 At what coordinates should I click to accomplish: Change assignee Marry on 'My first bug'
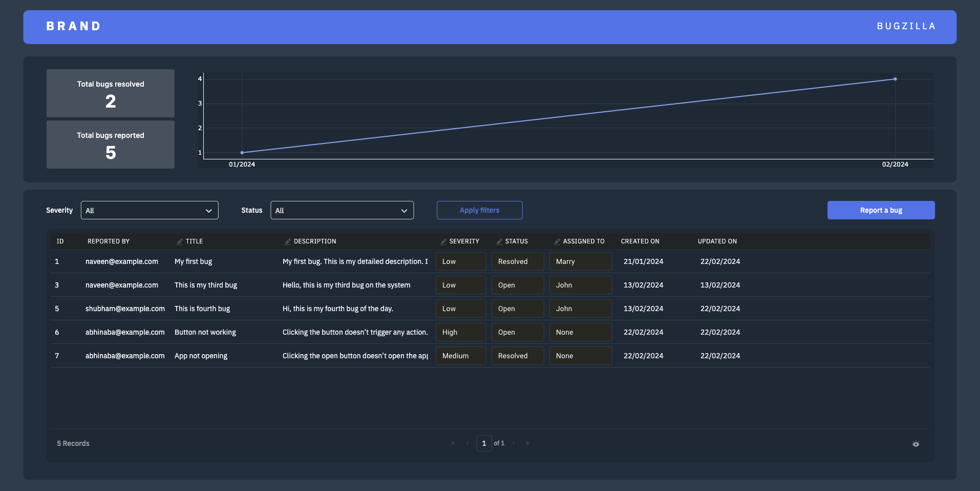click(x=580, y=261)
